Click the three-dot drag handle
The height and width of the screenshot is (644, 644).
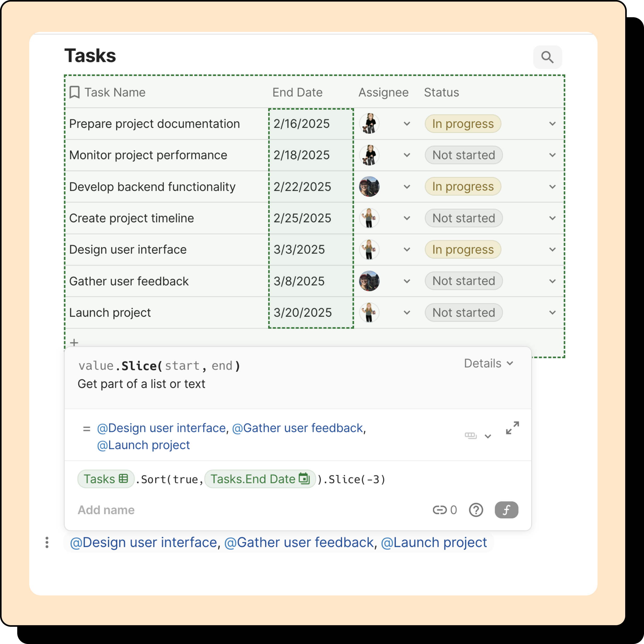click(x=47, y=542)
